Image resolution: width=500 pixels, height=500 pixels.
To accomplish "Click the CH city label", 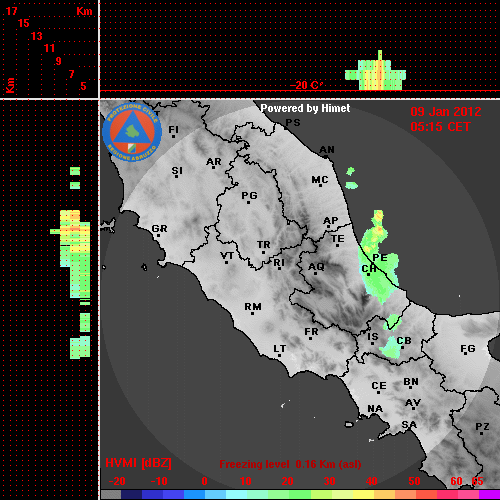I will 369,269.
